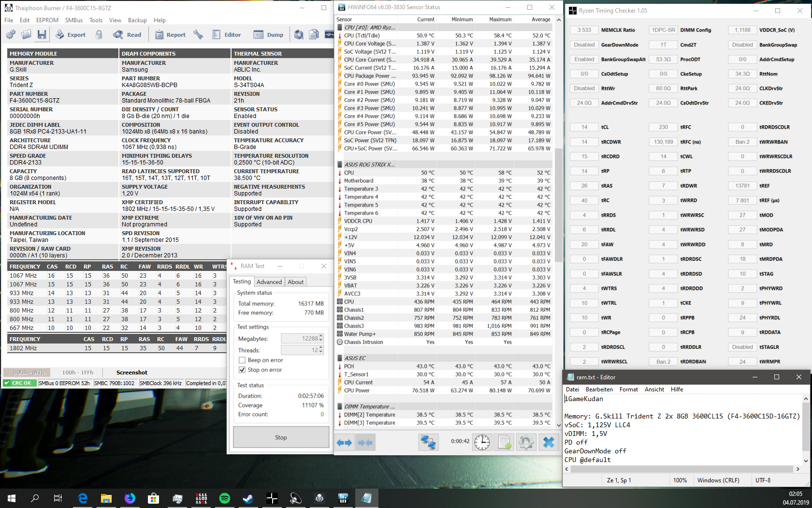Screen dimensions: 812x508
Task: Click the ASUS ROG STRIX sensor group header
Action: (x=444, y=164)
